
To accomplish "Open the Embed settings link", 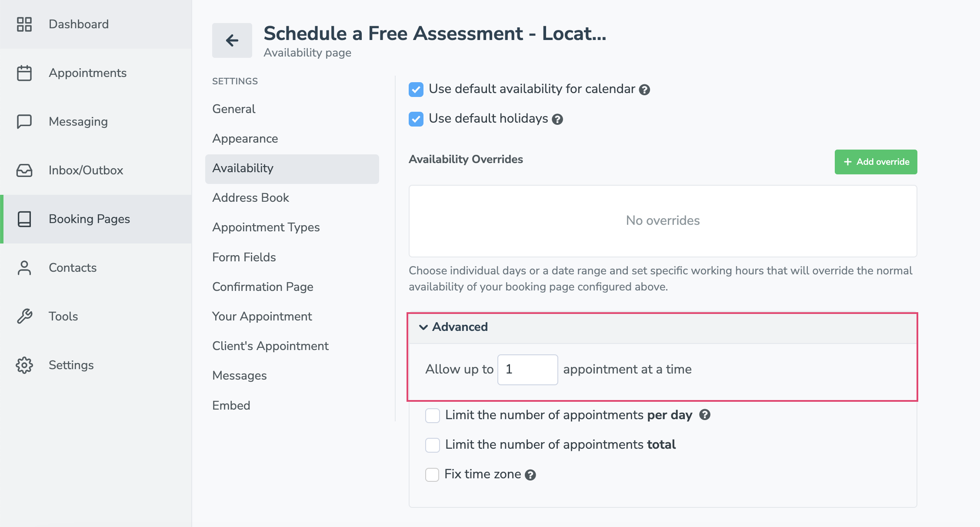I will pyautogui.click(x=231, y=406).
